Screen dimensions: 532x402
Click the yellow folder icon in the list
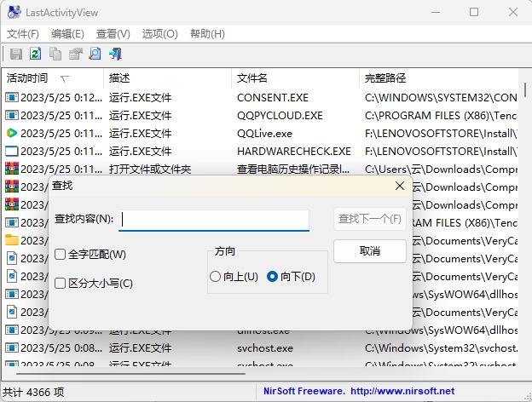(12, 240)
